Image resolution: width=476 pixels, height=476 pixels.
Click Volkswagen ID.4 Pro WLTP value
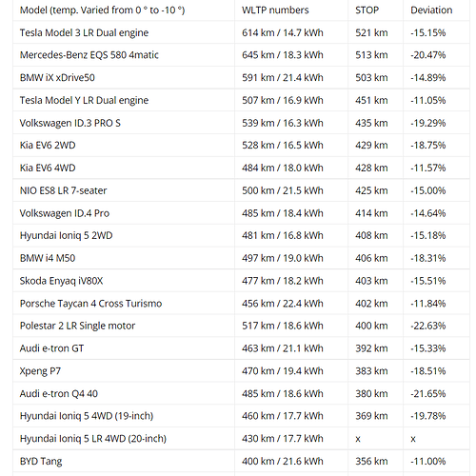pyautogui.click(x=283, y=213)
